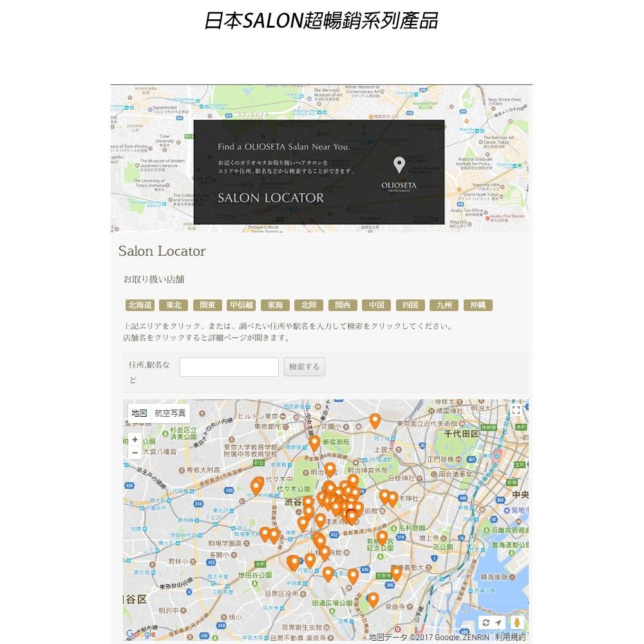Click the Google logo on the map
644x644 pixels.
141,634
